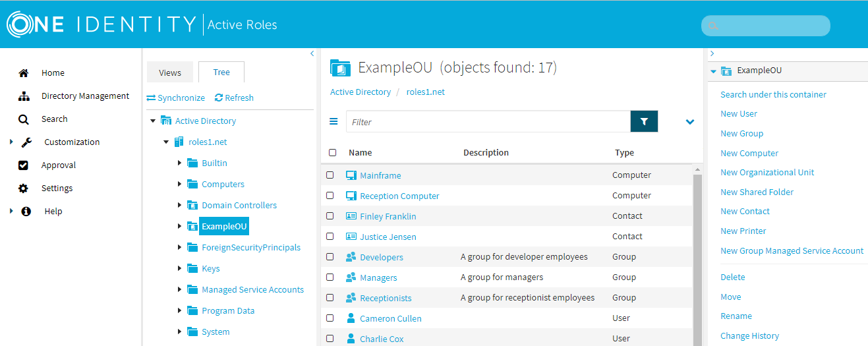Viewport: 868px width, 346px height.
Task: Click the Synchronize arrows icon
Action: point(151,98)
